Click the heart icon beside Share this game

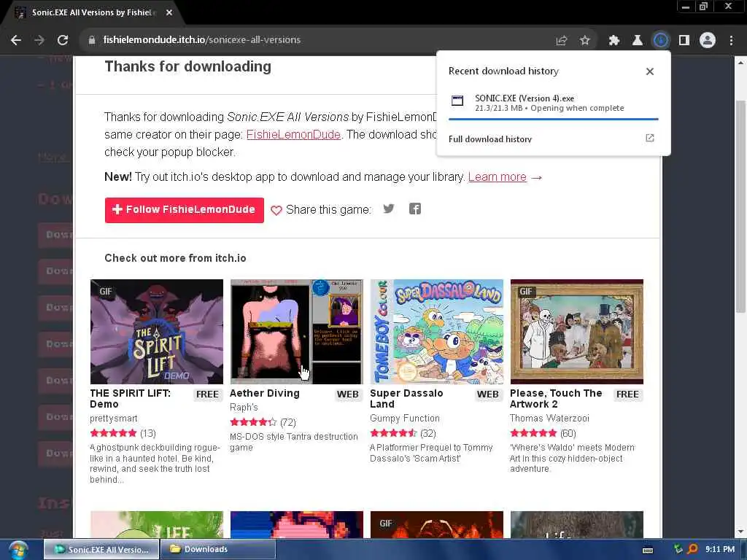tap(276, 211)
